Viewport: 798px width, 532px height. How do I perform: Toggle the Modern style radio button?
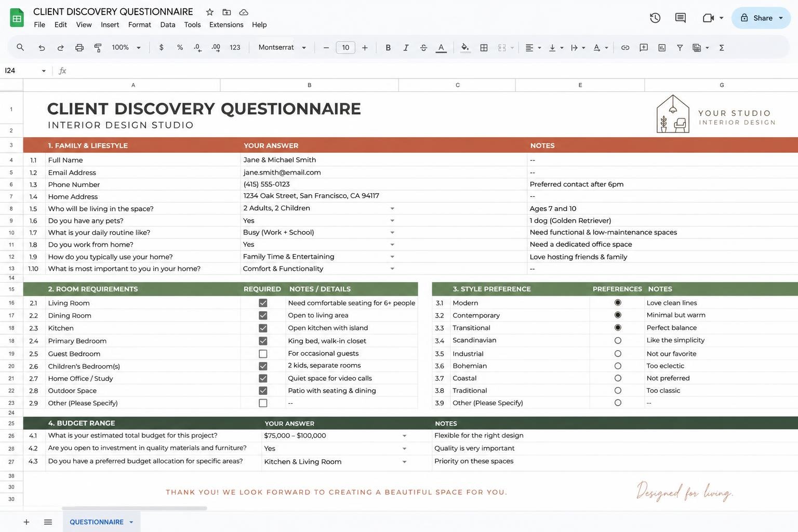[618, 302]
